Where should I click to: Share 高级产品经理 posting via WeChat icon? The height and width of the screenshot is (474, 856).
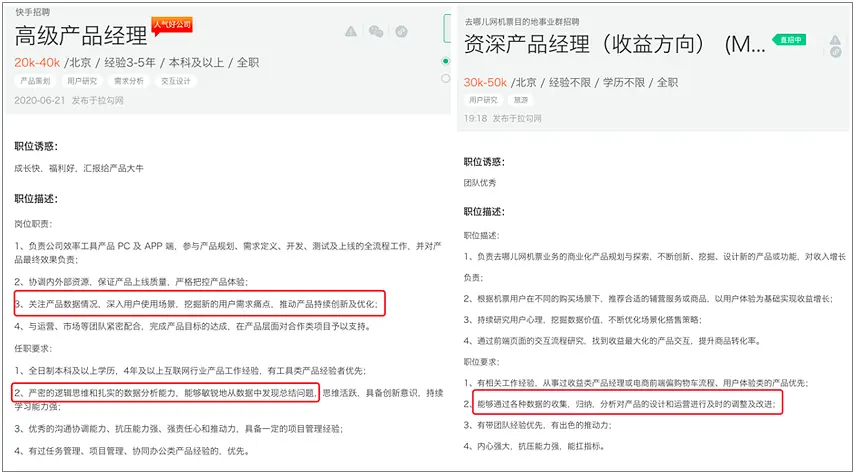pos(376,32)
